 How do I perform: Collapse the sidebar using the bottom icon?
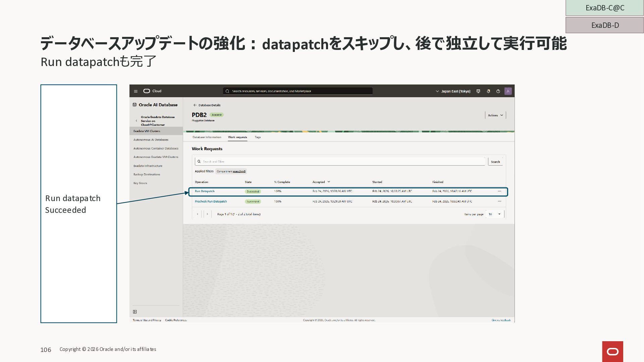135,312
